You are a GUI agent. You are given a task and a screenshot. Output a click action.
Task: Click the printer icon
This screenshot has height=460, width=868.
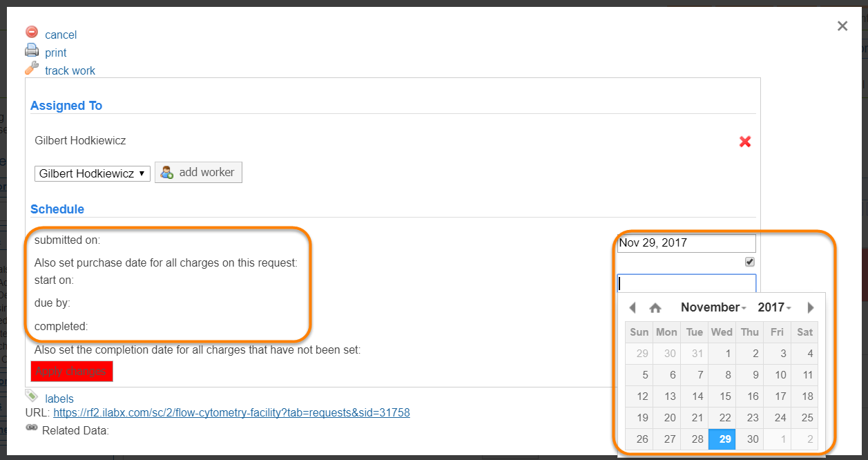(32, 50)
